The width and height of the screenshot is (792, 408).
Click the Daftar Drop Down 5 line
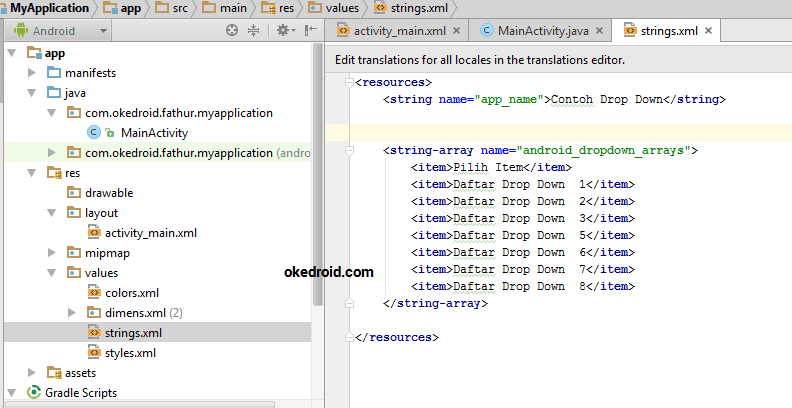(523, 235)
